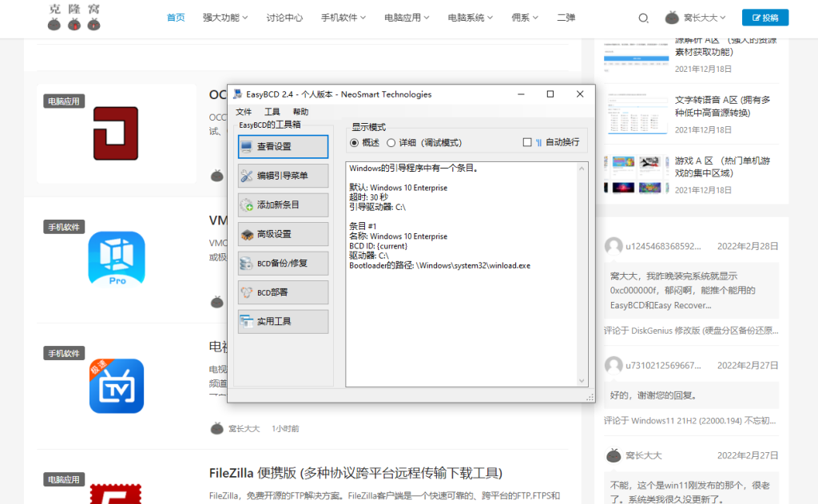Click the "Bootloader的路径" line in EasyBCD
818x504 pixels.
[x=439, y=265]
